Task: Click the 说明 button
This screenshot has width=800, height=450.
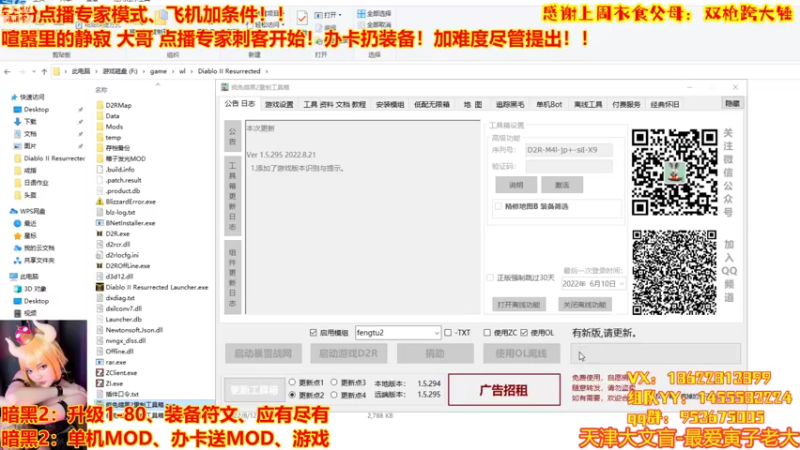Action: coord(516,185)
